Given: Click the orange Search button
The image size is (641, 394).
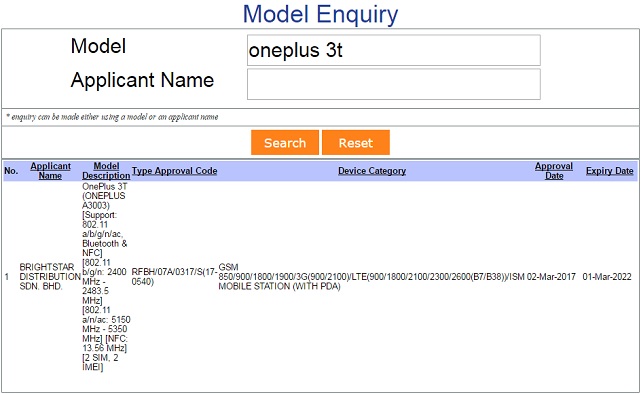Looking at the screenshot, I should [x=285, y=143].
